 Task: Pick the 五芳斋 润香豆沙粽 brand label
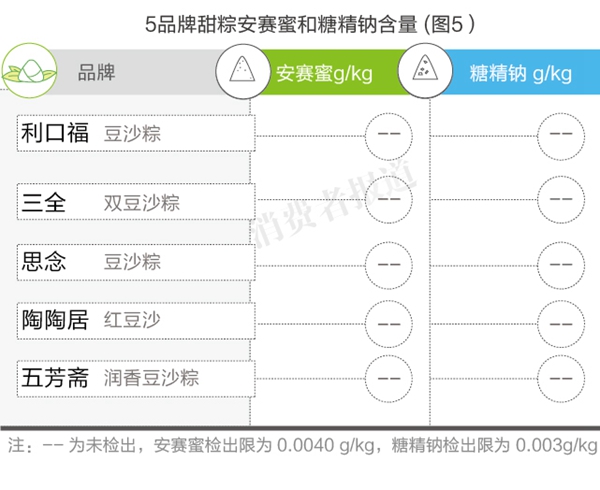(x=136, y=378)
